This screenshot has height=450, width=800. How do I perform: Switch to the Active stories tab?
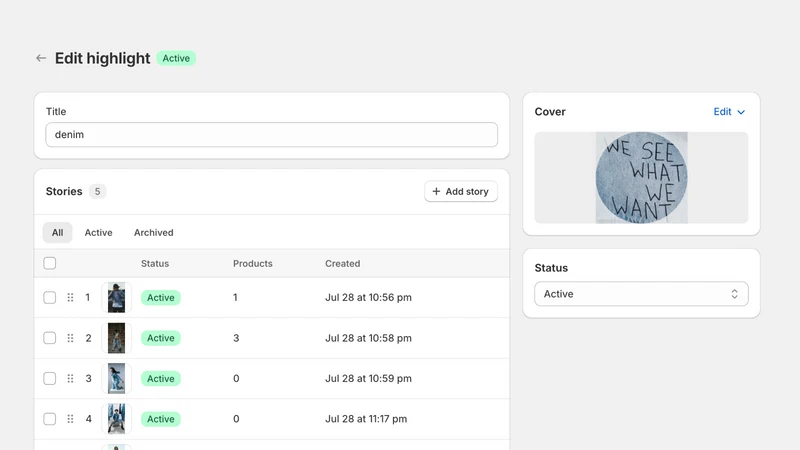coord(98,233)
